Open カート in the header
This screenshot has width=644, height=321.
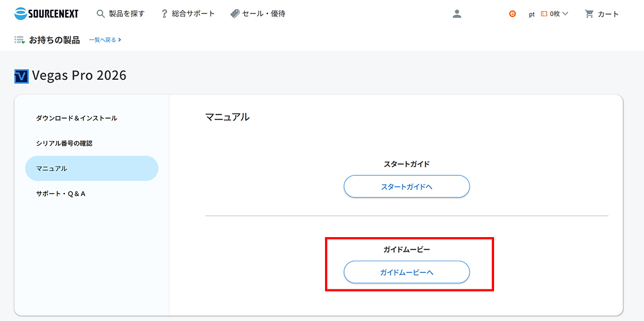[608, 14]
